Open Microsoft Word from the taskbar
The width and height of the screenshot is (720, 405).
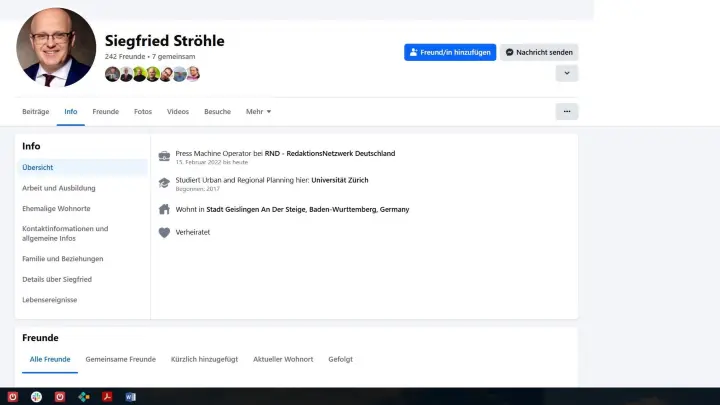(x=131, y=397)
